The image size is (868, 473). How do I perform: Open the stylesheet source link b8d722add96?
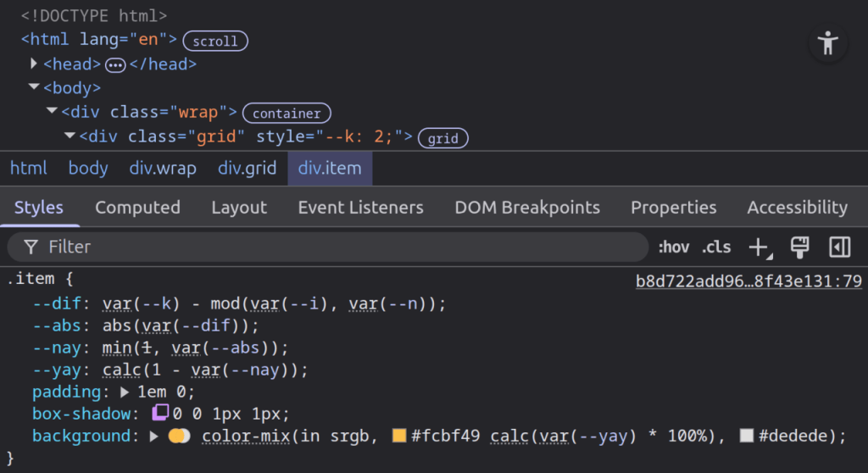[x=748, y=281]
